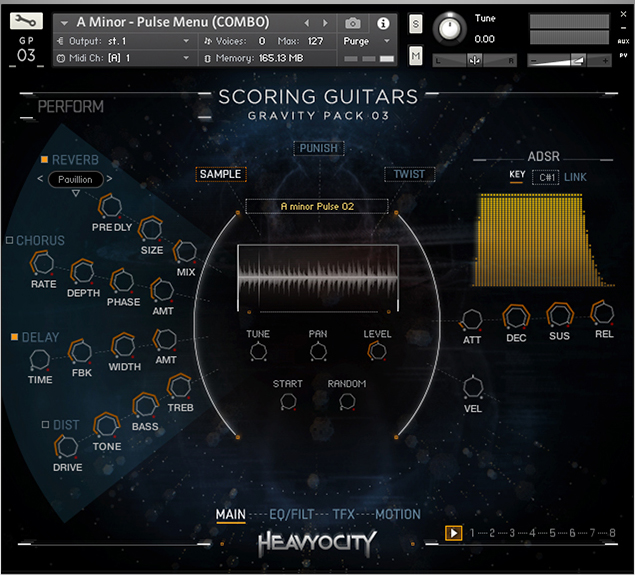Viewport: 635px width, 575px height.
Task: Click the TREB knob
Action: pyautogui.click(x=179, y=386)
